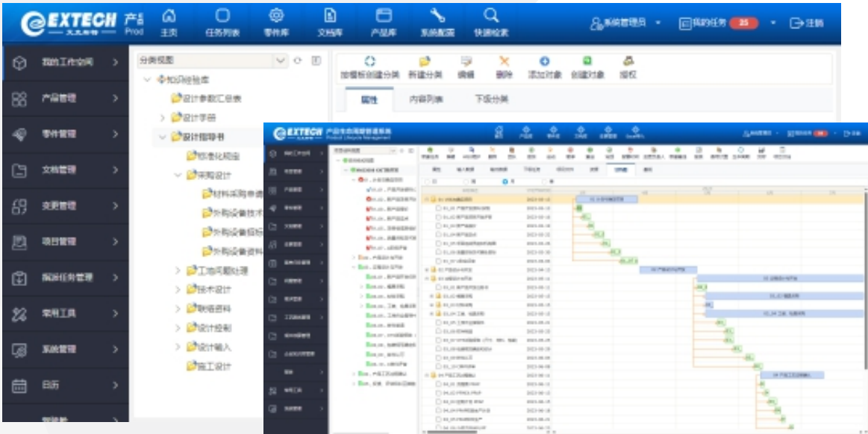Collapse the 采购设计 tree node
This screenshot has height=434, width=868.
tap(178, 175)
